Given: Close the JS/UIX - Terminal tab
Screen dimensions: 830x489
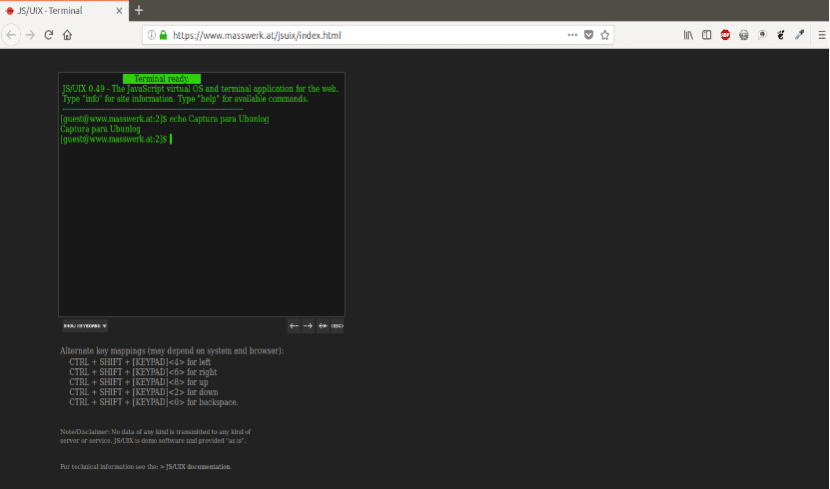Looking at the screenshot, I should [x=119, y=11].
